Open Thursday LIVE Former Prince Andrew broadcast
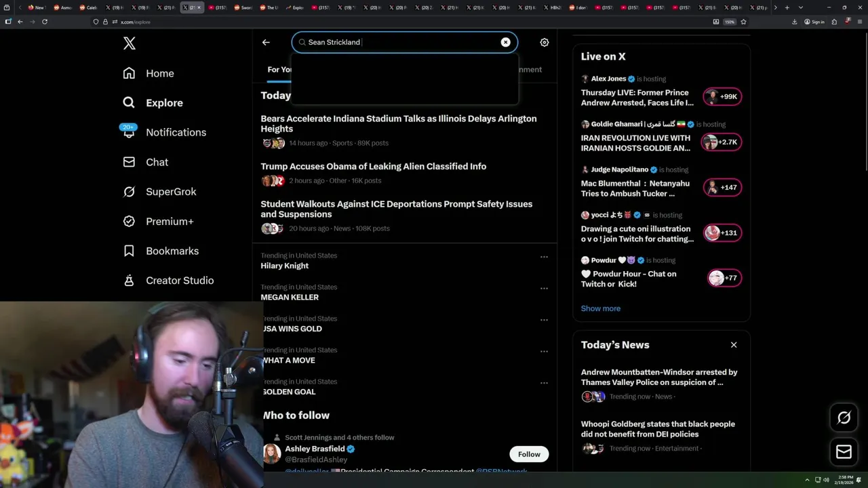This screenshot has width=868, height=488. [x=637, y=98]
